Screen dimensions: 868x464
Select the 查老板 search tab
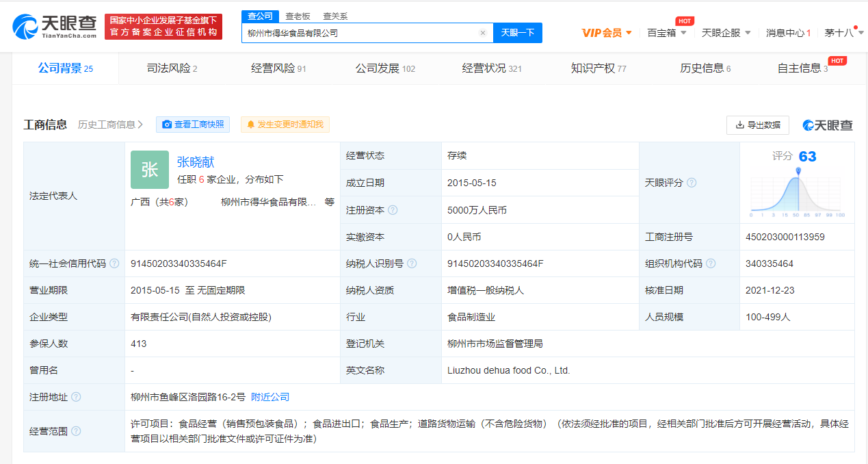coord(298,16)
